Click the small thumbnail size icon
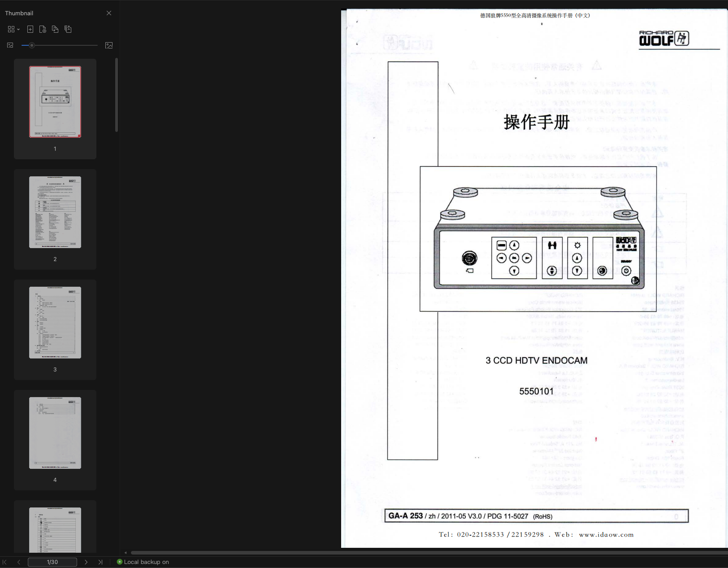The height and width of the screenshot is (568, 728). pos(10,45)
